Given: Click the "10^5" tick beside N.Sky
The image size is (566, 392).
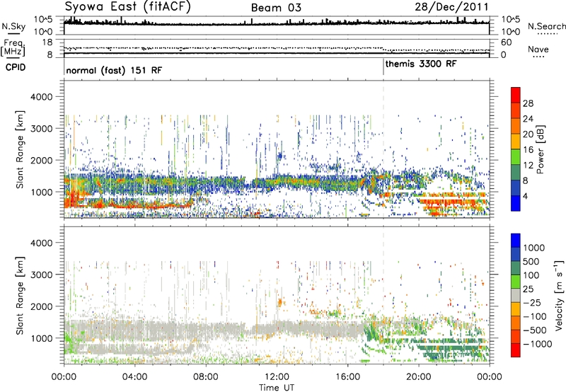Looking at the screenshot, I should (43, 19).
